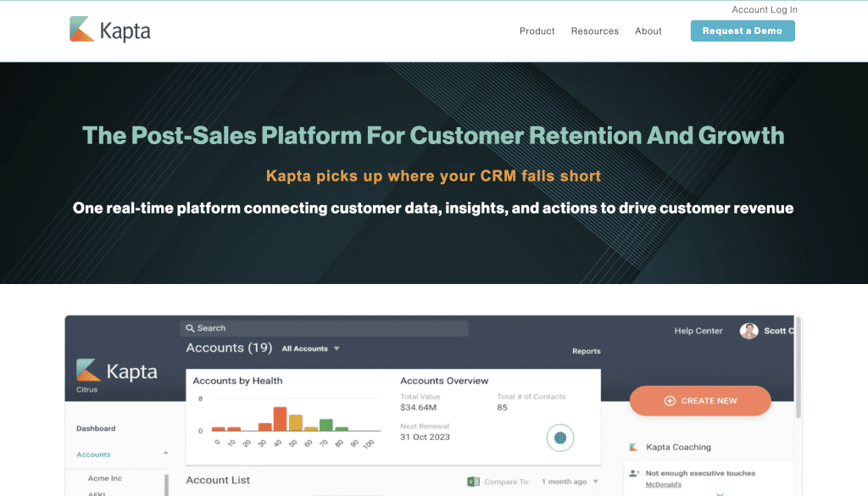Click the dashboard vertical scrollbar
This screenshot has height=496, width=868.
click(x=798, y=368)
